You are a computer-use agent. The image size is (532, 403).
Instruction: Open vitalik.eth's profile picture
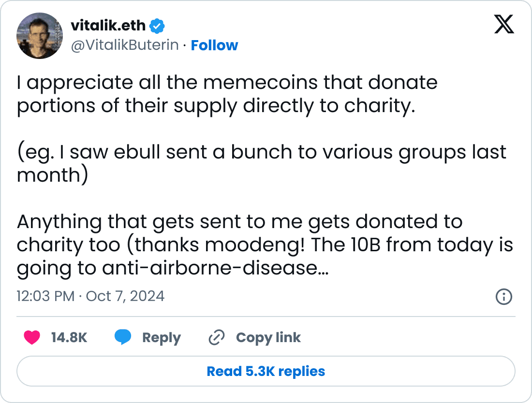pyautogui.click(x=40, y=35)
